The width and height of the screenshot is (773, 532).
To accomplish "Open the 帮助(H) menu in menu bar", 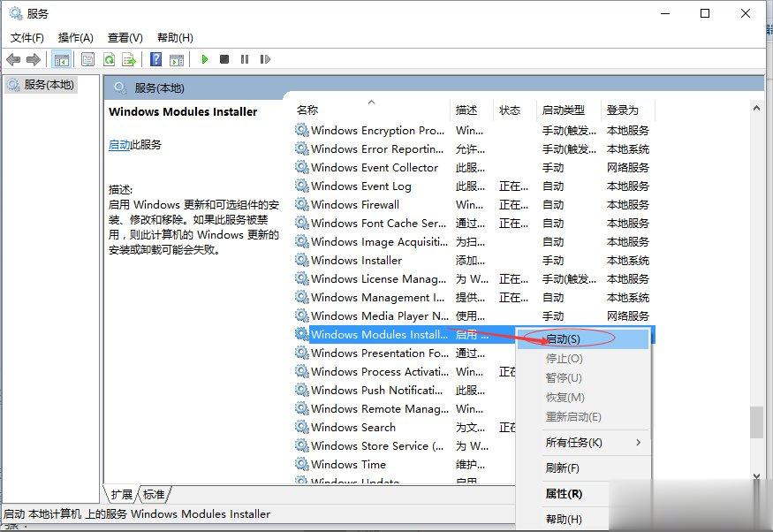I will [x=175, y=37].
